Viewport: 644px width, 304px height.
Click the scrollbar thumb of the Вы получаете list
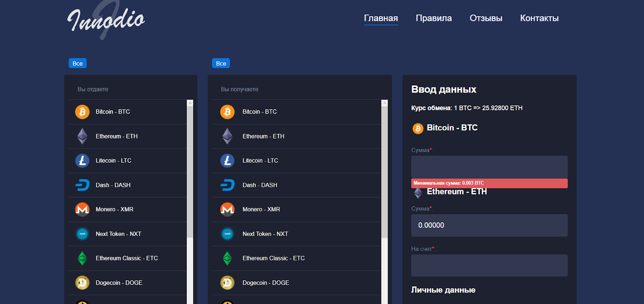tap(384, 172)
